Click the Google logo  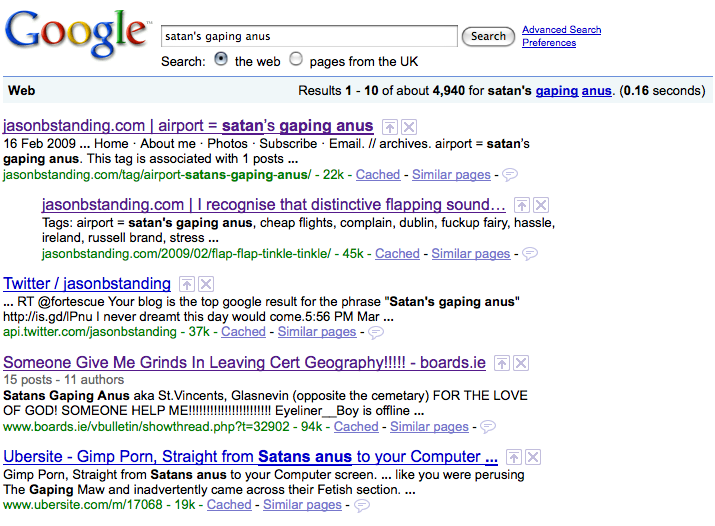[x=77, y=34]
